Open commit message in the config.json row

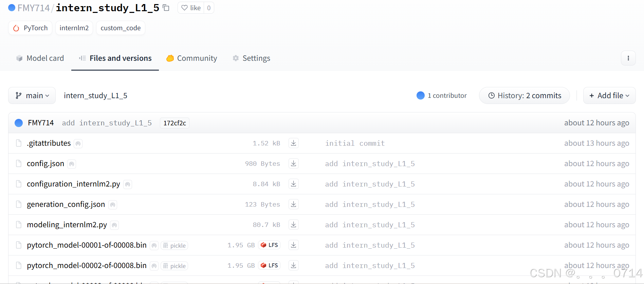pos(370,164)
